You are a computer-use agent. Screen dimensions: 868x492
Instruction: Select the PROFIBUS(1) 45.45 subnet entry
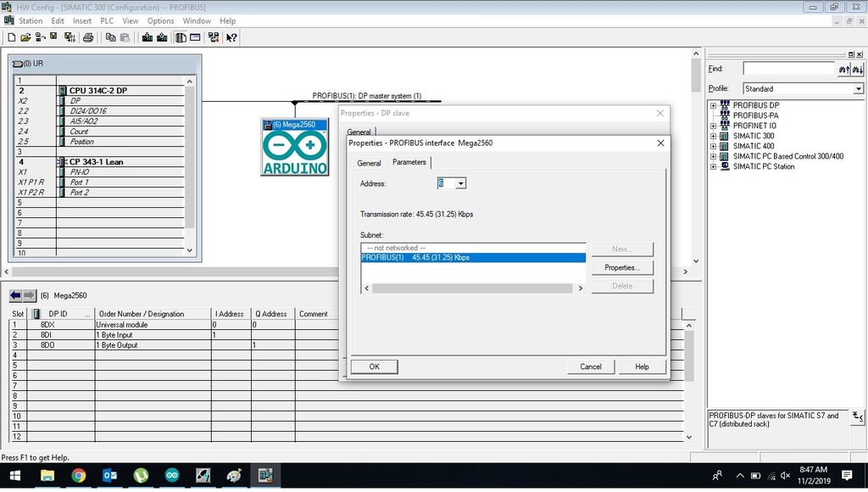473,258
